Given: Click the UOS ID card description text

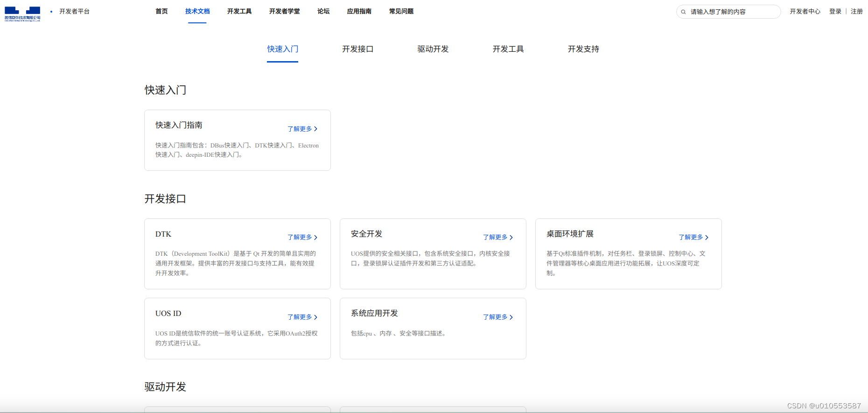Looking at the screenshot, I should (x=237, y=338).
